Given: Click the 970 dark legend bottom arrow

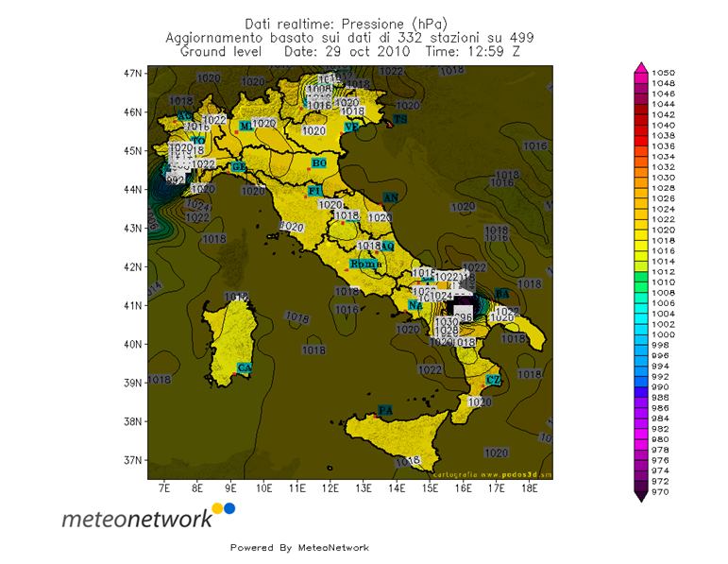Looking at the screenshot, I should 641,497.
